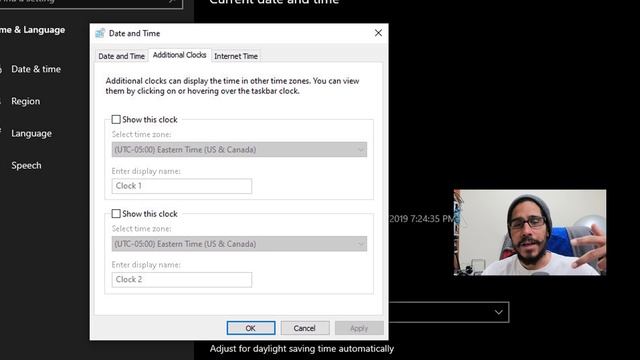Click the Settings search box
This screenshot has height=360, width=640.
coord(91,3)
